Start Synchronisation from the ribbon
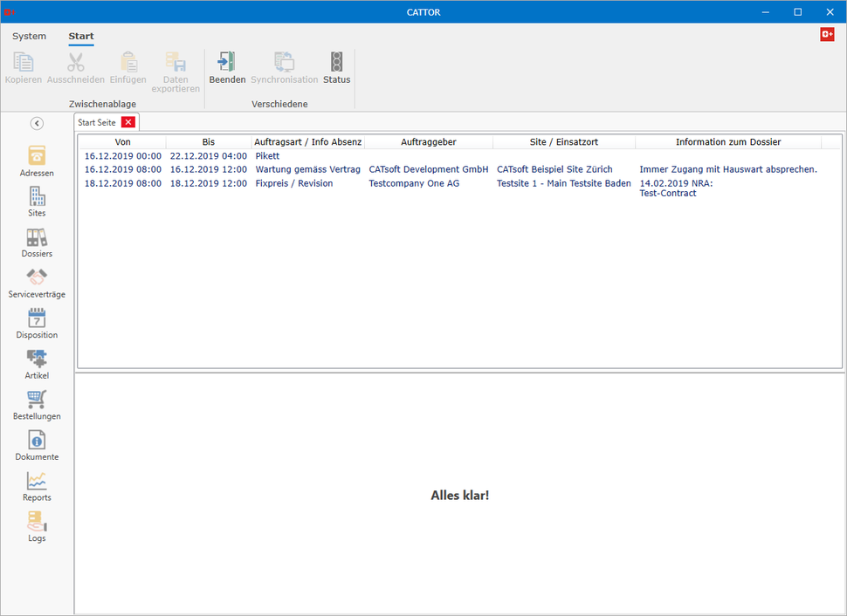Screen dimensions: 847x616 click(284, 68)
